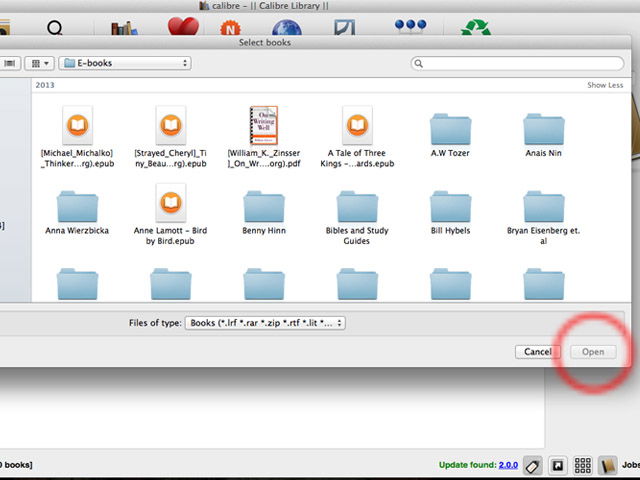Toggle the tag browser icon in status bar

pos(533,465)
